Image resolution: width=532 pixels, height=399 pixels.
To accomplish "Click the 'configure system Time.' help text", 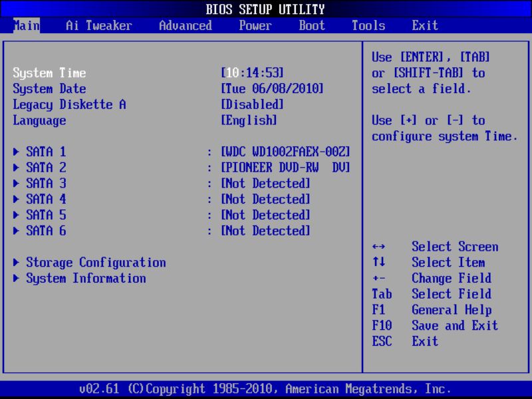I will click(x=445, y=136).
